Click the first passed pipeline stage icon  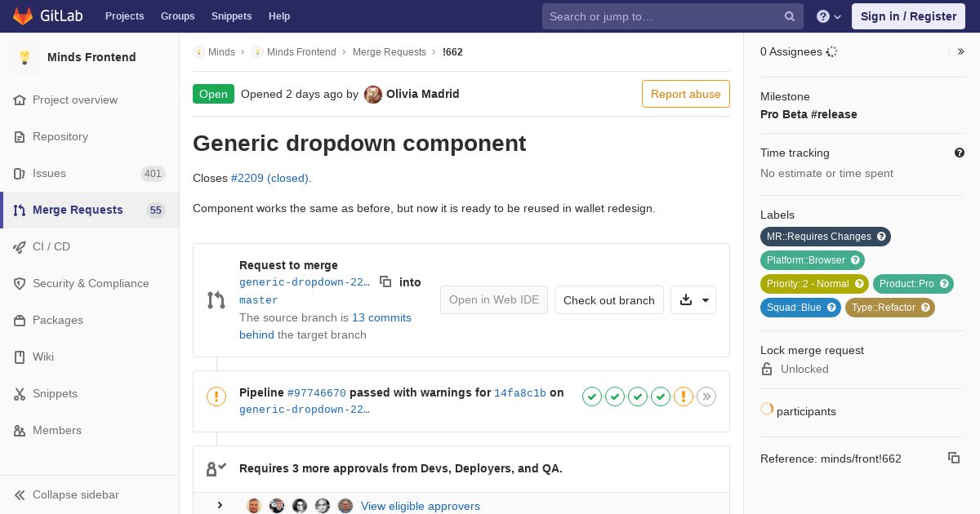coord(592,397)
